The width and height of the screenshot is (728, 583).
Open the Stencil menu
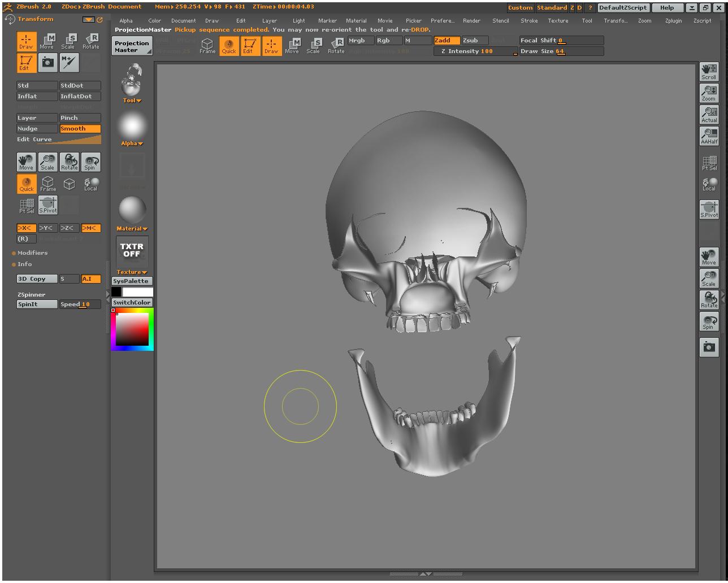[x=501, y=20]
